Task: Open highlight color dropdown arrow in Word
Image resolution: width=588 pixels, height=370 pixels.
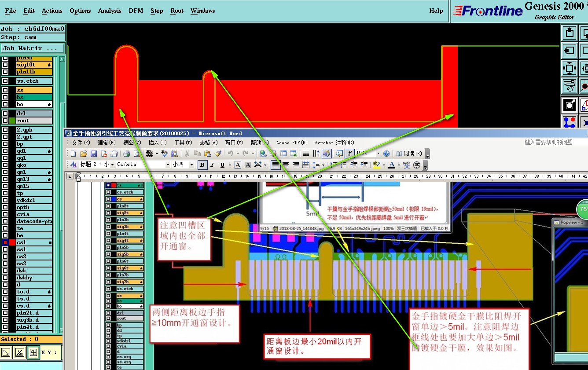Action: [x=384, y=165]
